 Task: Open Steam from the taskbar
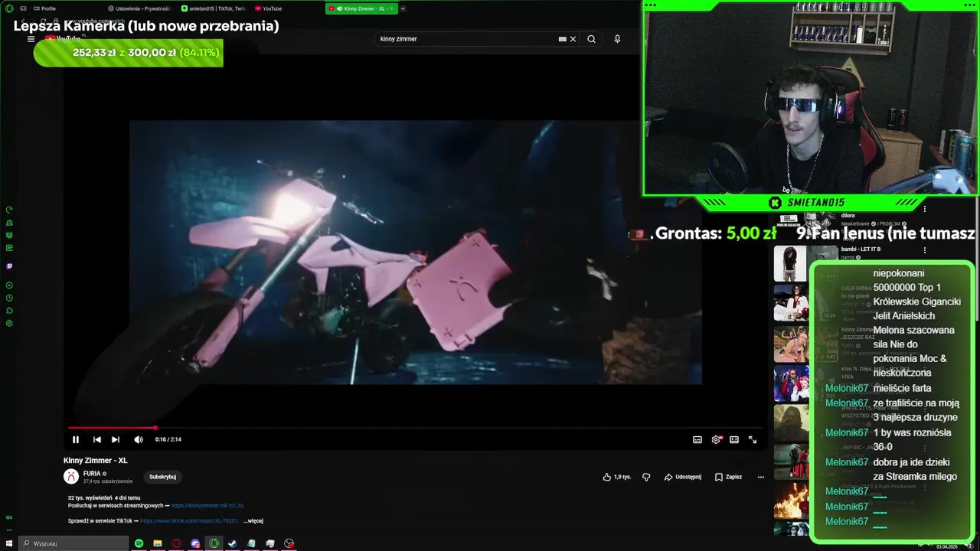point(233,543)
